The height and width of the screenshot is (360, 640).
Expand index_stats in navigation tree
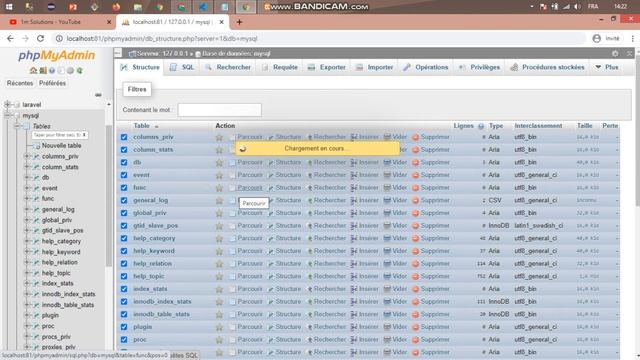tap(27, 283)
